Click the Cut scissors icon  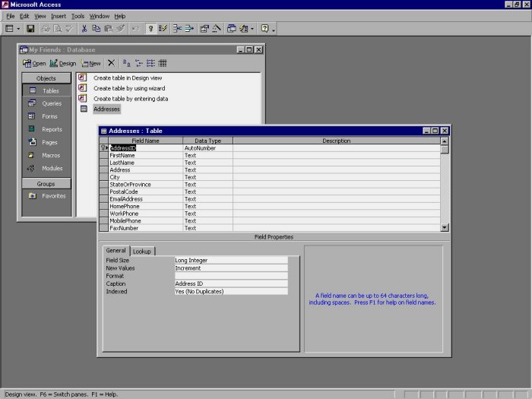(84, 29)
